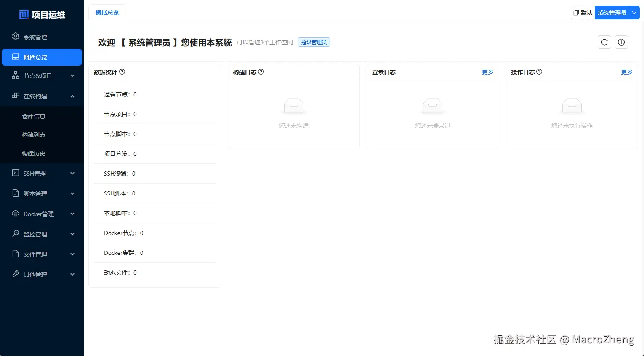The image size is (644, 356).
Task: Select 概括总览 in the sidebar
Action: (x=42, y=57)
